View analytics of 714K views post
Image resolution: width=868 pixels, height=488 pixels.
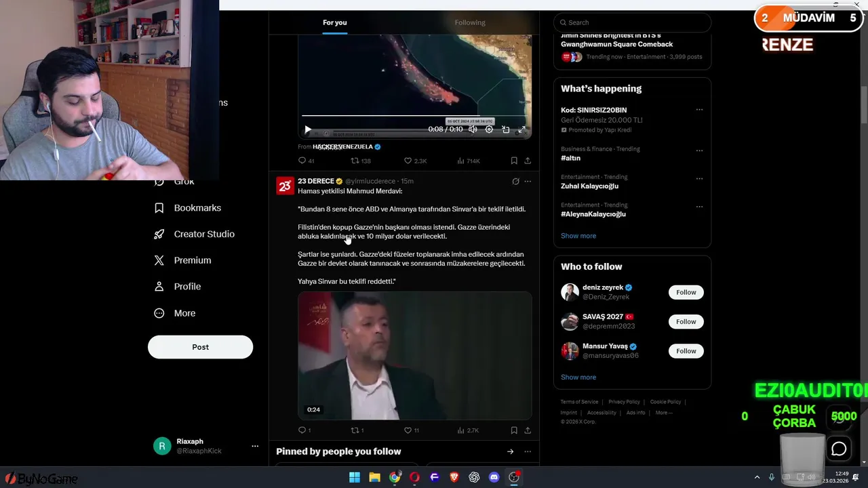point(469,161)
